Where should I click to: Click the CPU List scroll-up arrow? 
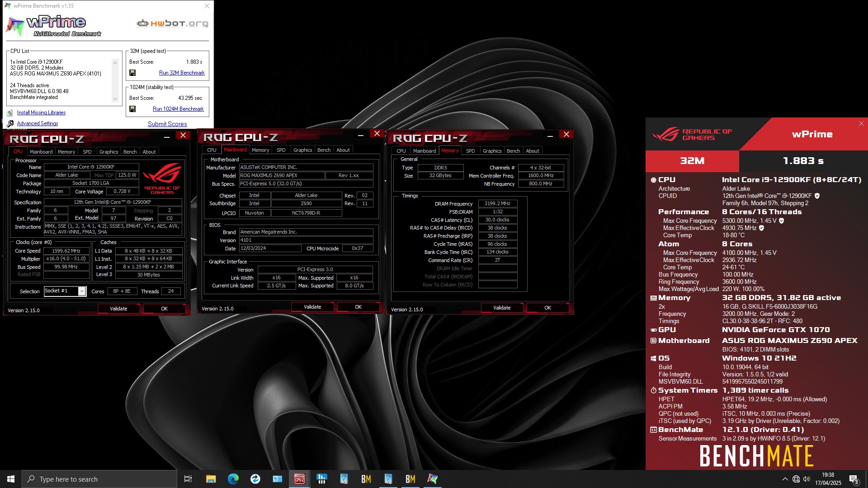pos(115,63)
